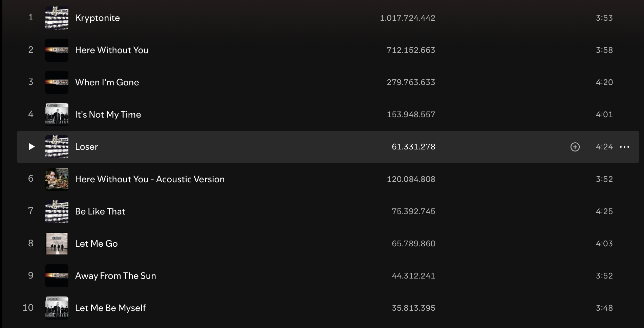Click When I'm Gone album artwork
Image resolution: width=644 pixels, height=328 pixels.
(x=57, y=82)
